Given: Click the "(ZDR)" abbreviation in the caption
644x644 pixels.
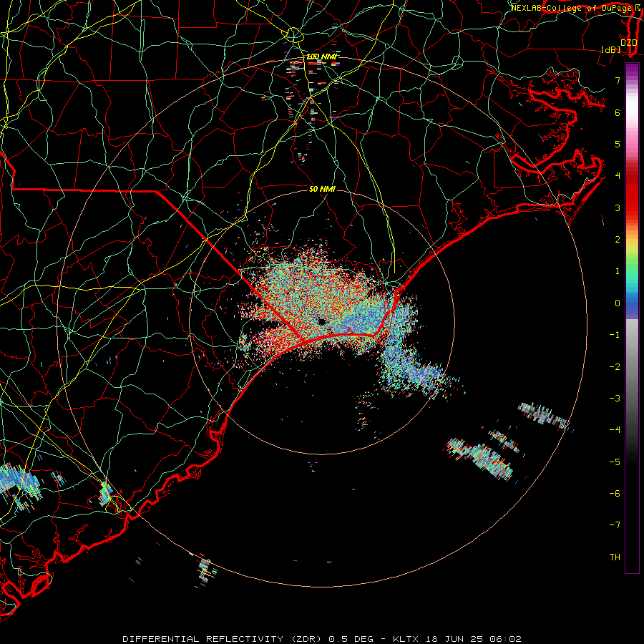Looking at the screenshot, I should pos(306,639).
